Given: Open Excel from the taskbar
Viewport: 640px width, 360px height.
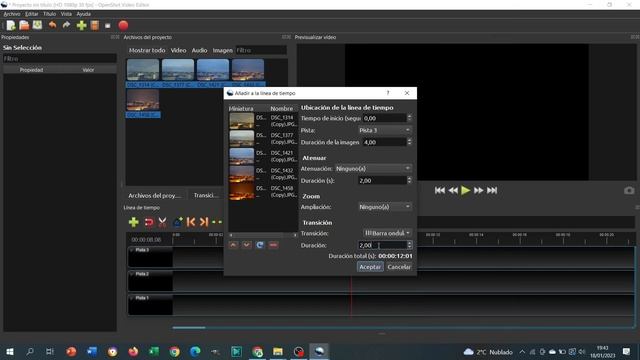Looking at the screenshot, I should coord(154,351).
